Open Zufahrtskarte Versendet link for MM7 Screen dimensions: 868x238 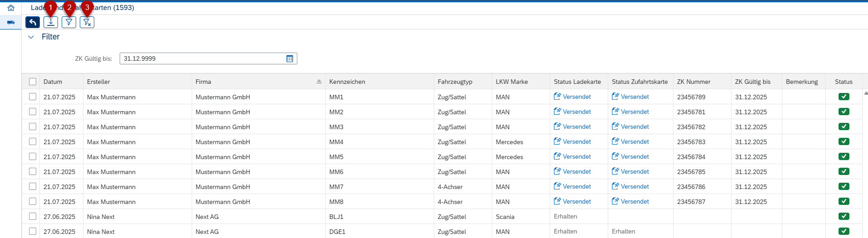(x=630, y=186)
